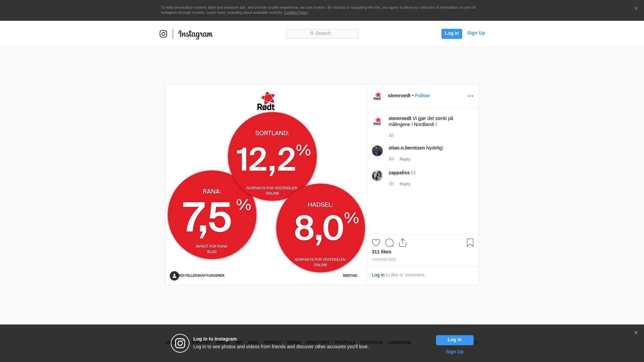Open the HASHTAGS footer item
Image resolution: width=644 pixels, height=362 pixels.
(x=371, y=343)
